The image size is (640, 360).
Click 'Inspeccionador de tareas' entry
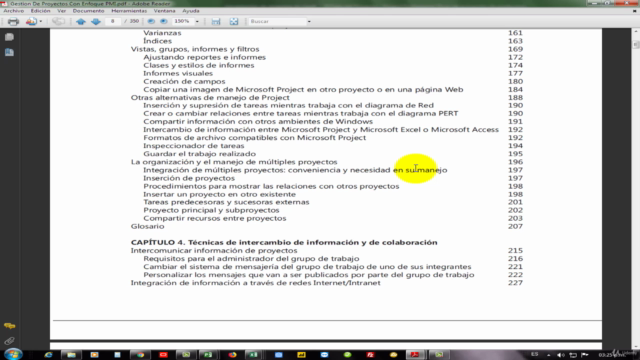point(193,146)
